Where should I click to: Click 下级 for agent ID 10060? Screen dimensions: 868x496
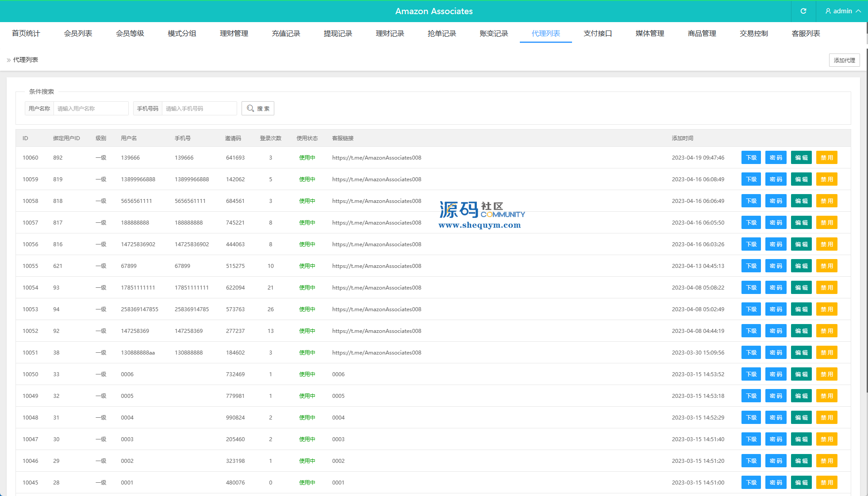pyautogui.click(x=751, y=158)
